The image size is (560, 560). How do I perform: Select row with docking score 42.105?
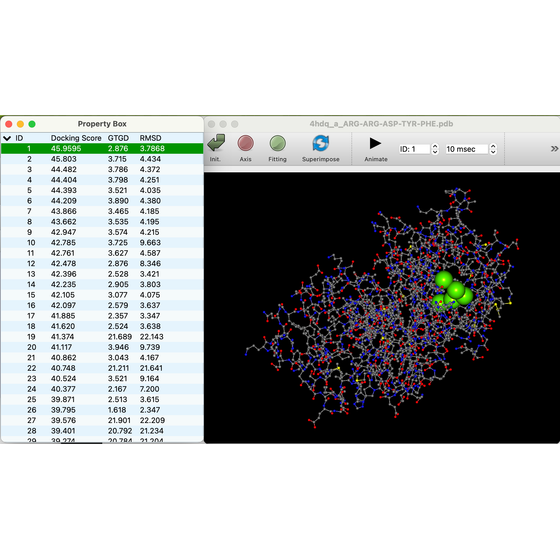point(102,295)
